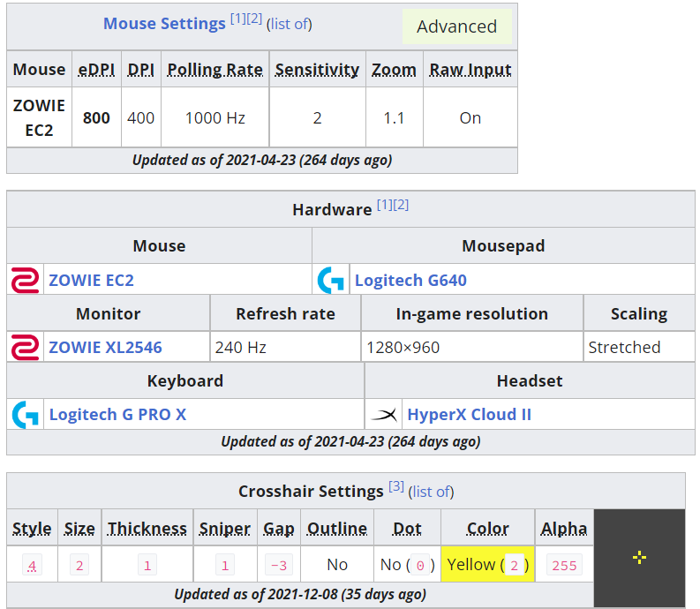Image resolution: width=700 pixels, height=609 pixels.
Task: Click the yellow crosshair preview image
Action: point(639,558)
